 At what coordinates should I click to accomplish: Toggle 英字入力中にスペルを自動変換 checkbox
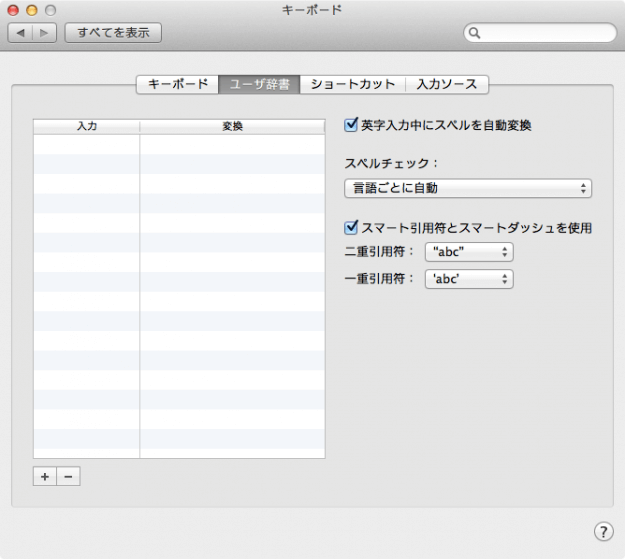pyautogui.click(x=351, y=126)
